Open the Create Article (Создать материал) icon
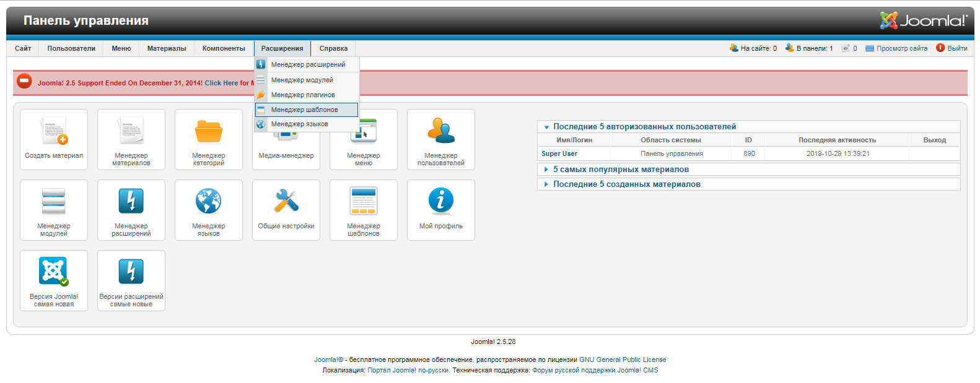The image size is (980, 383). 54,132
